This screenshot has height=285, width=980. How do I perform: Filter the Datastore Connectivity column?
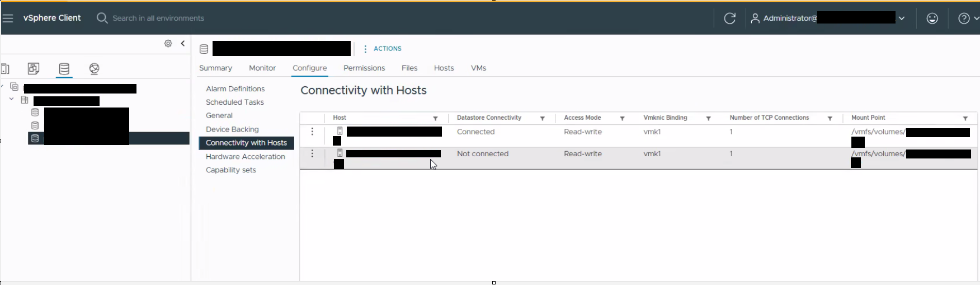click(542, 118)
